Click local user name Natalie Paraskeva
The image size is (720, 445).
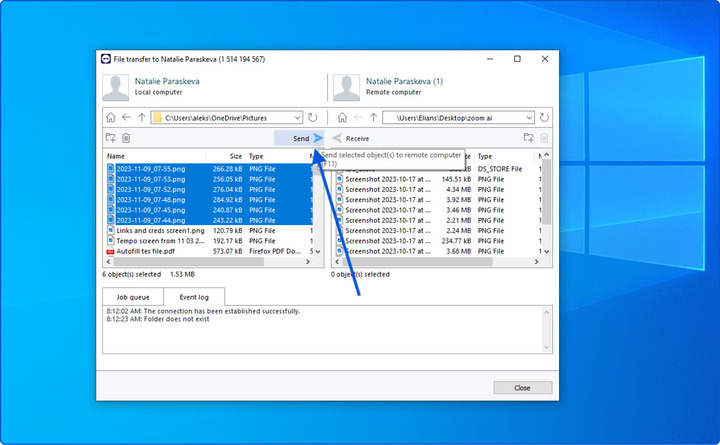167,81
